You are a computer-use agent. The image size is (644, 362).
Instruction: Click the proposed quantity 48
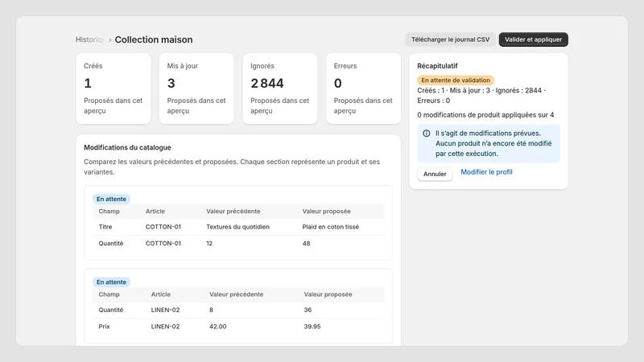[x=306, y=244]
